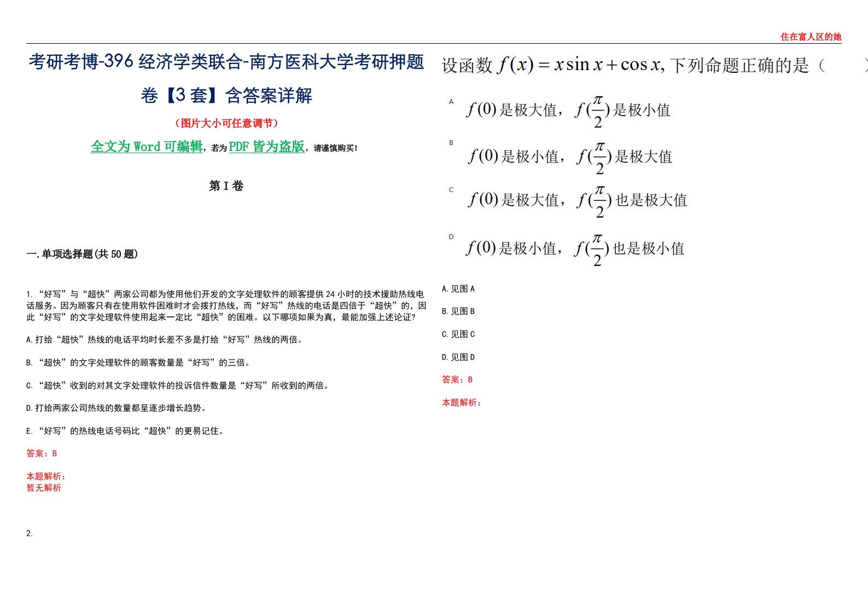Select 'D.见图D' answer choice
Viewport: 868px width, 614px height.
pyautogui.click(x=458, y=357)
